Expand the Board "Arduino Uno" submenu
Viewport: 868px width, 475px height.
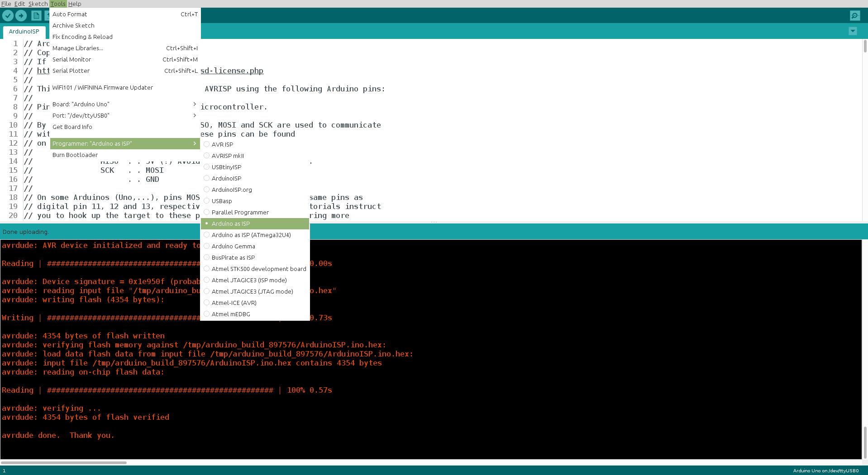[125, 104]
